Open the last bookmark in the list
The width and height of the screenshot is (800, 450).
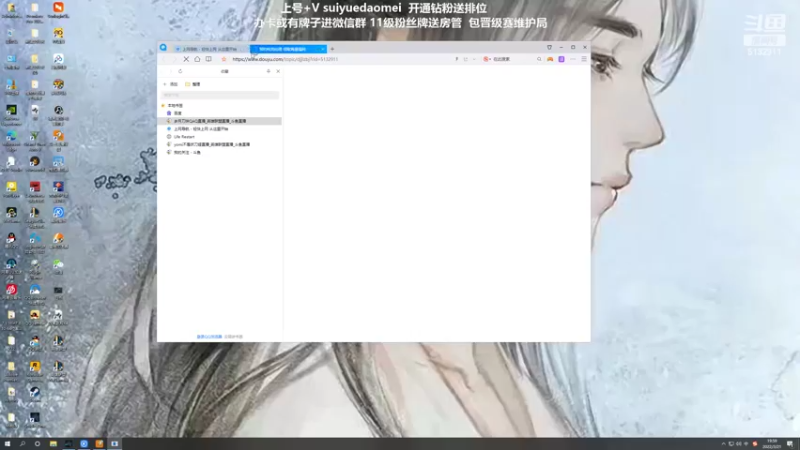pyautogui.click(x=184, y=153)
